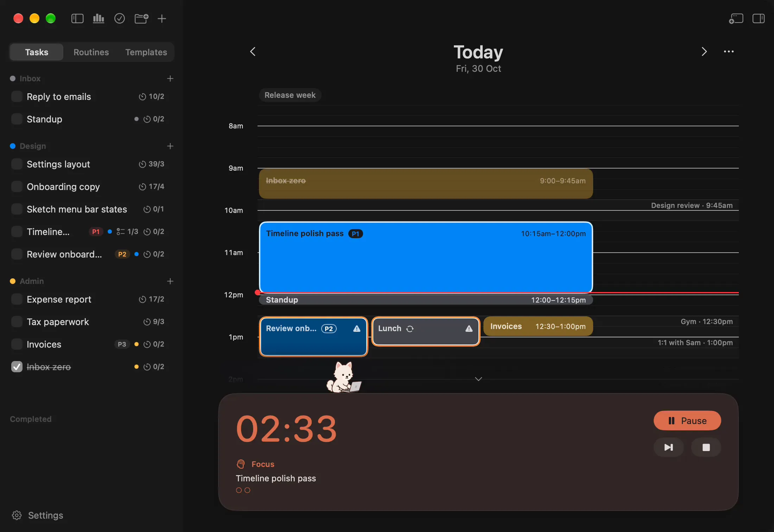Open the Design review 9:45am event
This screenshot has height=532, width=774.
click(692, 205)
